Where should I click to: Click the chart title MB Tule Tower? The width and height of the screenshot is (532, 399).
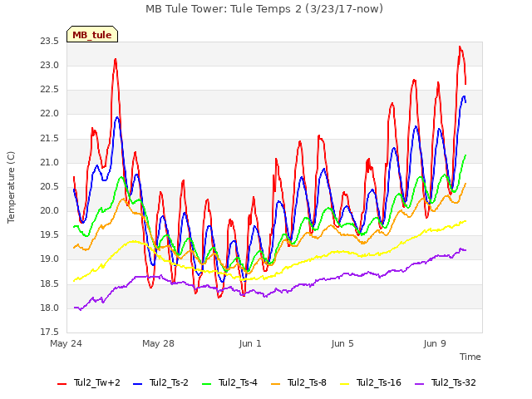(x=264, y=8)
